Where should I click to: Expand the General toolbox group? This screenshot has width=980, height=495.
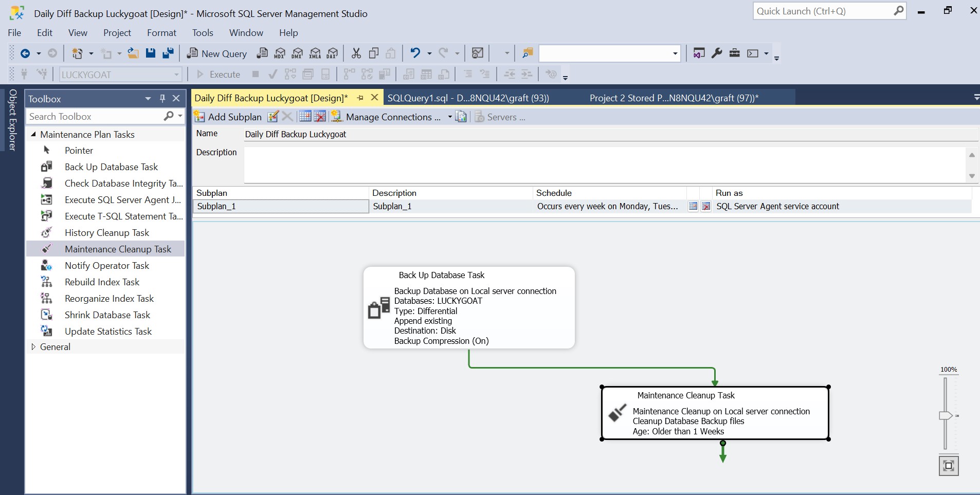pos(33,346)
